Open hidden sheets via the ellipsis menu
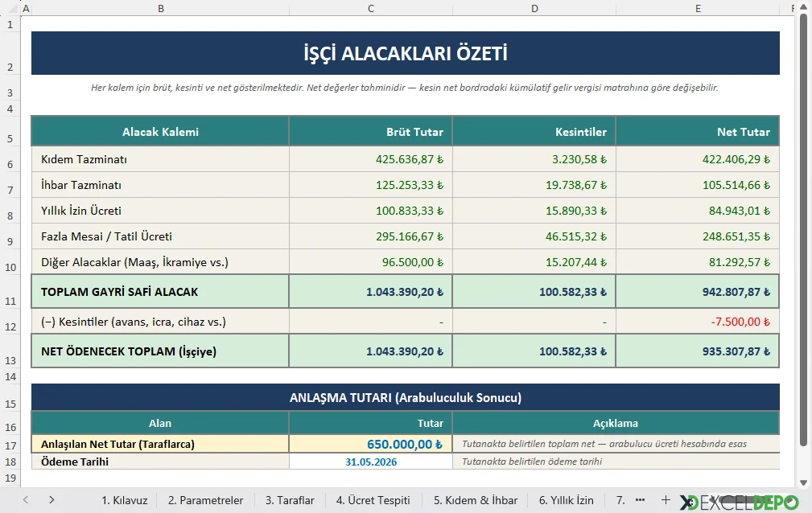This screenshot has height=513, width=812. point(641,499)
